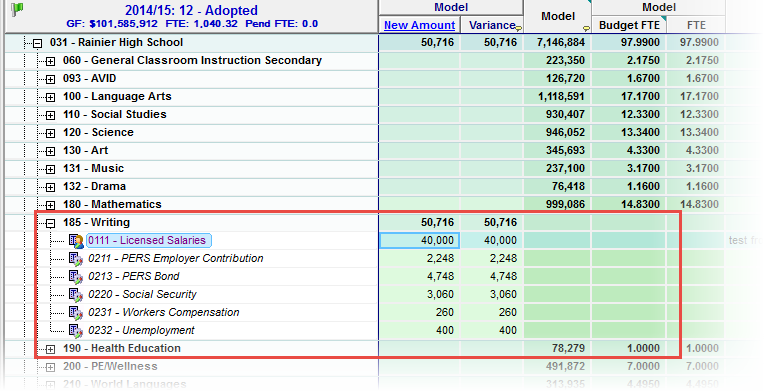
Task: Click the standalone Model column header
Action: (558, 17)
